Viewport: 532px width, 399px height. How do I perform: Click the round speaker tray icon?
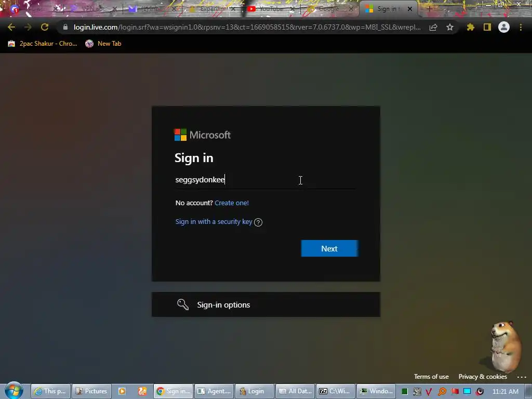[480, 392]
